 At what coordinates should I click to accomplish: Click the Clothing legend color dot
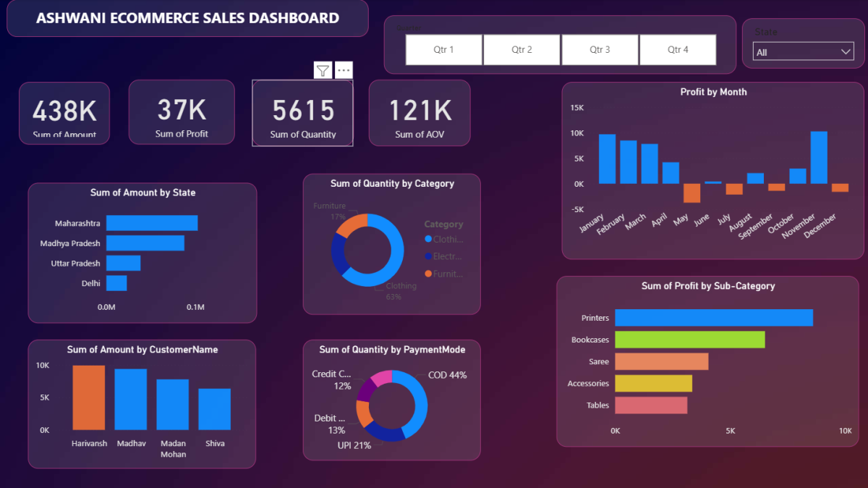click(428, 239)
